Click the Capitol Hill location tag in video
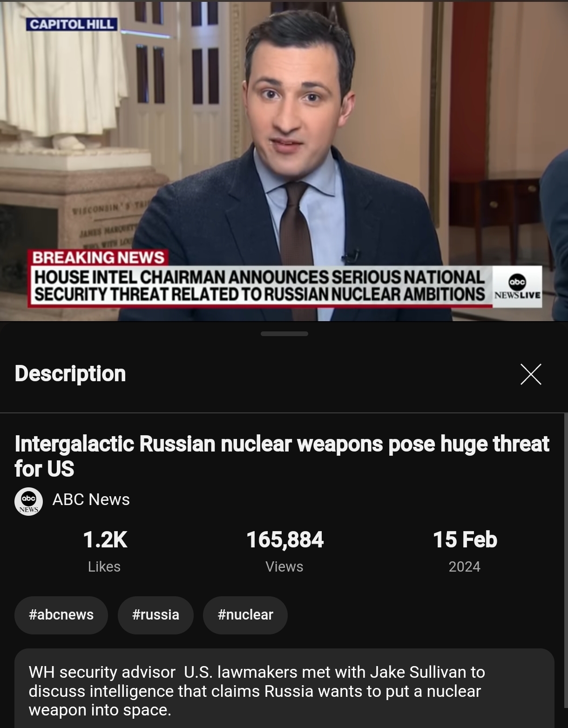Image resolution: width=568 pixels, height=728 pixels. tap(72, 24)
